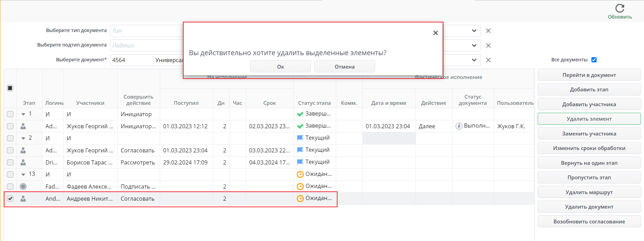Click the Обновить refresh icon
644x241 pixels.
(x=620, y=8)
